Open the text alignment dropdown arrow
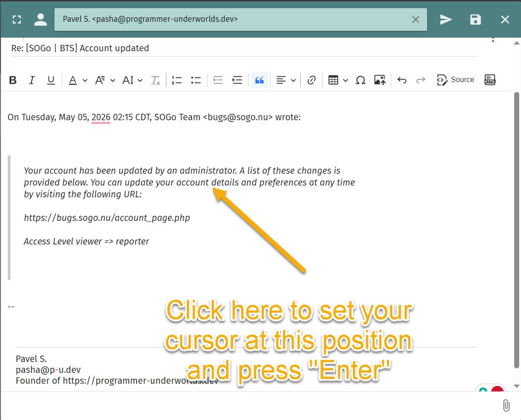521x420 pixels. click(x=293, y=80)
